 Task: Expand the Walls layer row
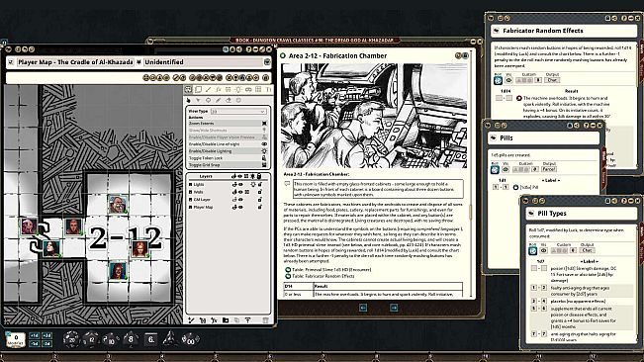(190, 192)
